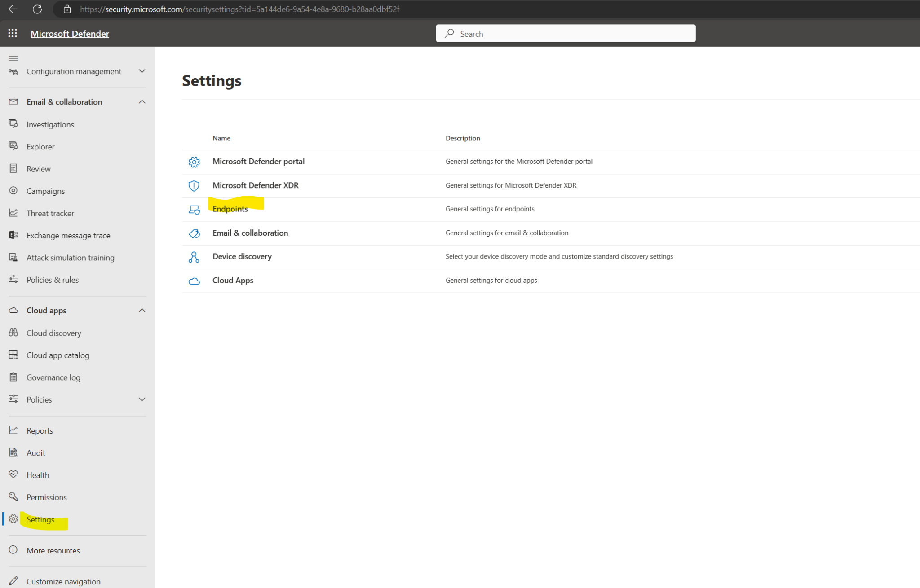Select the Health heart icon
The width and height of the screenshot is (920, 588).
(13, 474)
